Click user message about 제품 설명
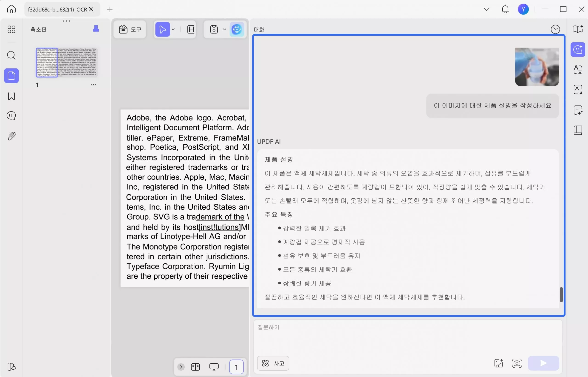 point(493,106)
